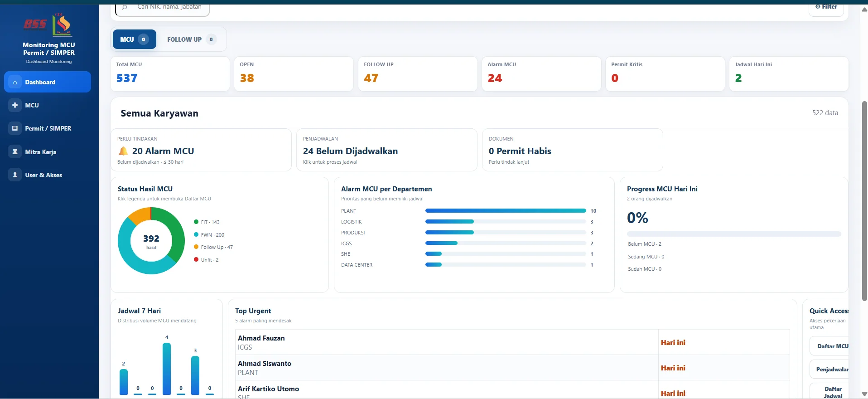Open the Daftar MCU quick access button

[830, 346]
